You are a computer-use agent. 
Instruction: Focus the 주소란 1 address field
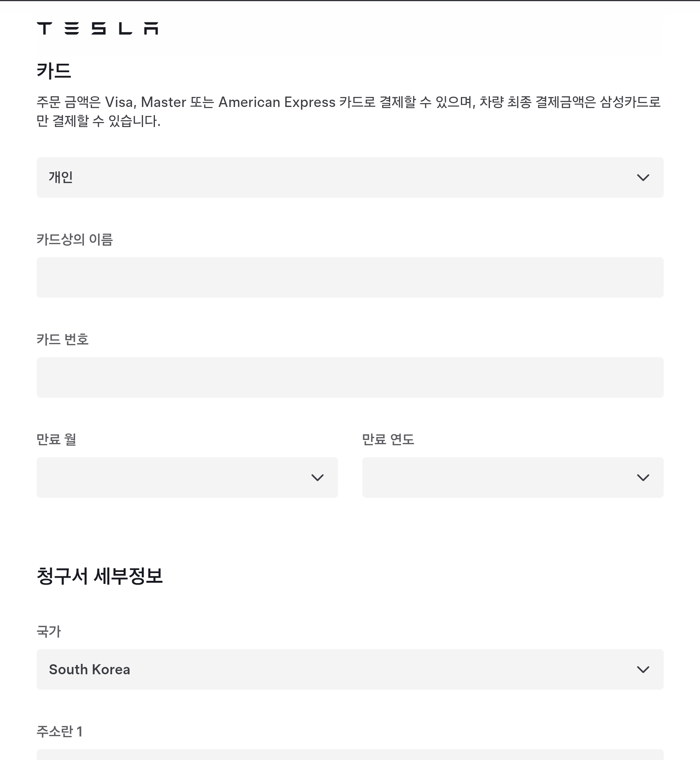pyautogui.click(x=350, y=755)
